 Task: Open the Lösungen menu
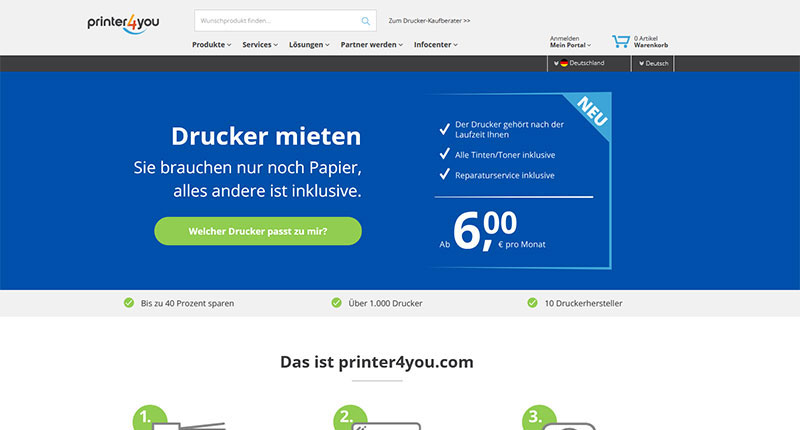(x=310, y=45)
